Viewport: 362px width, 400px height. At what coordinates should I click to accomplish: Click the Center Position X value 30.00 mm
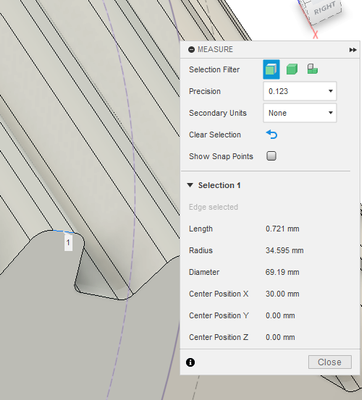(282, 294)
